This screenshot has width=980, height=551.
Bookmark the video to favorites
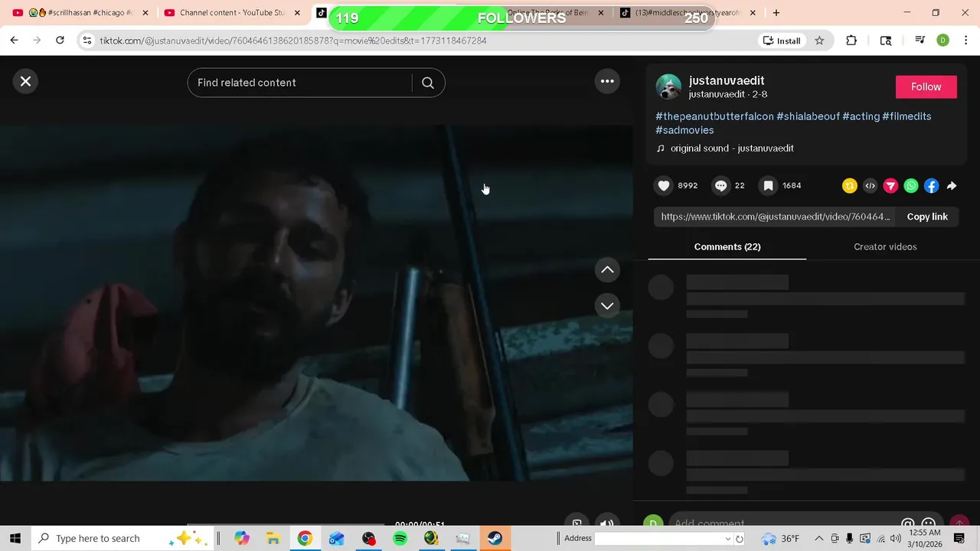click(x=768, y=185)
